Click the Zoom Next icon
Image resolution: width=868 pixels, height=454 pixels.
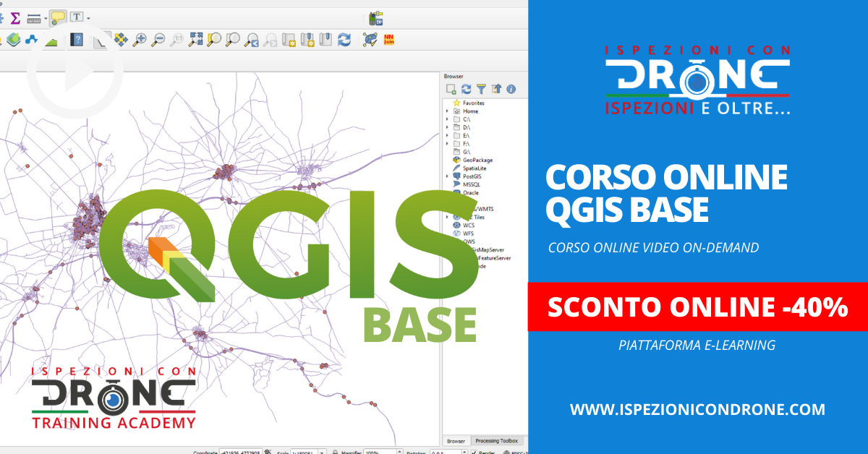pyautogui.click(x=271, y=39)
